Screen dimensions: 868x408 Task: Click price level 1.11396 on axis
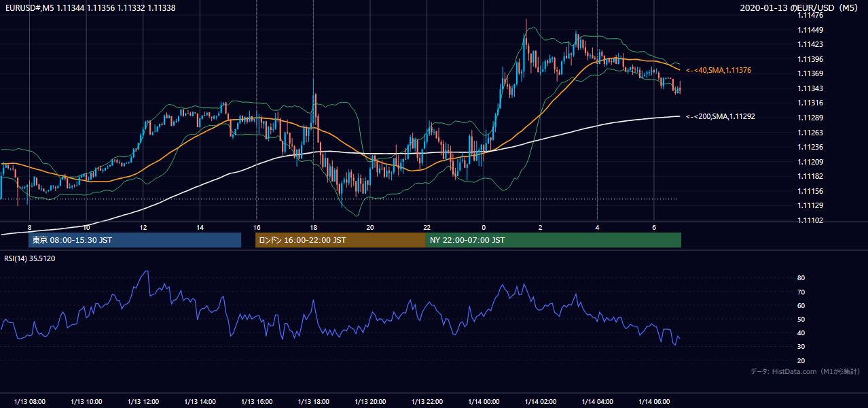click(810, 60)
